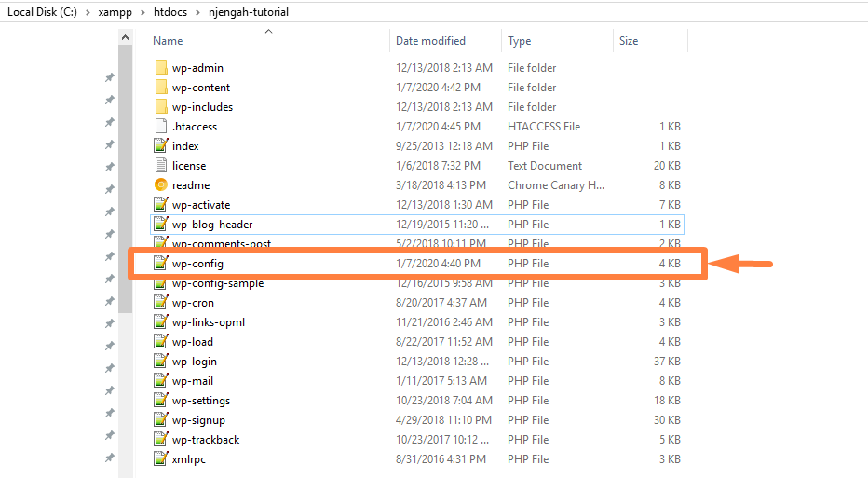Viewport: 868px width, 478px height.
Task: Click date 10/23/2018 7:04 AM
Action: click(x=444, y=401)
